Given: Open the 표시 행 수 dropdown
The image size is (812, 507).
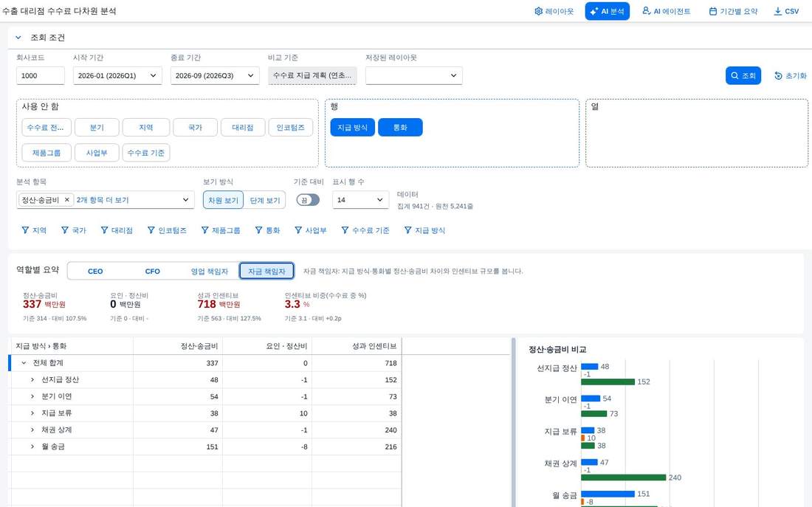Looking at the screenshot, I should point(360,200).
